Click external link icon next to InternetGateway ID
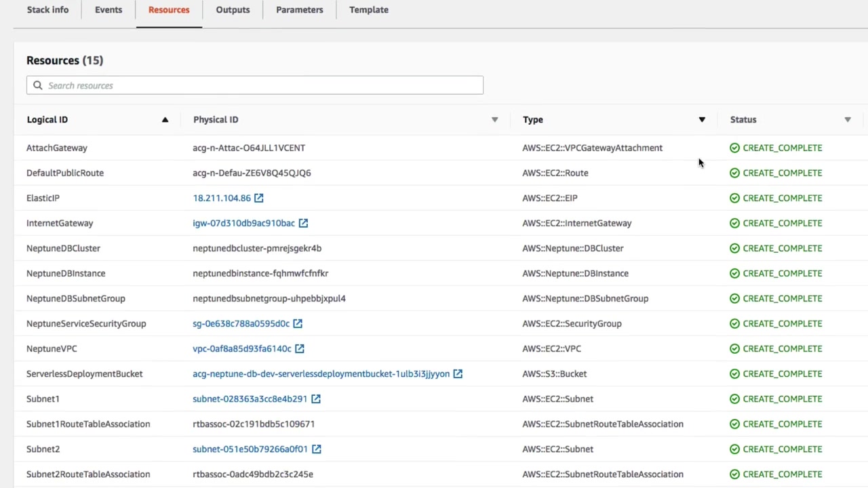Screen dimensions: 868x488 tap(303, 223)
